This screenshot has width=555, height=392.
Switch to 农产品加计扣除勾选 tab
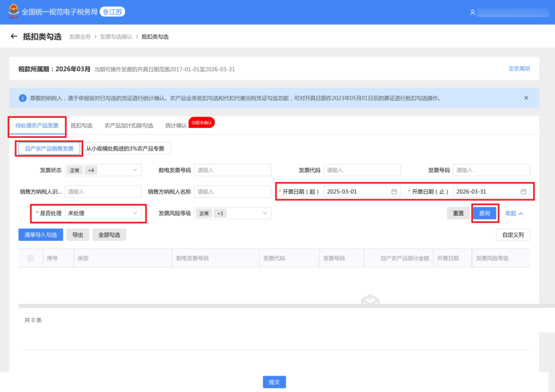click(129, 125)
